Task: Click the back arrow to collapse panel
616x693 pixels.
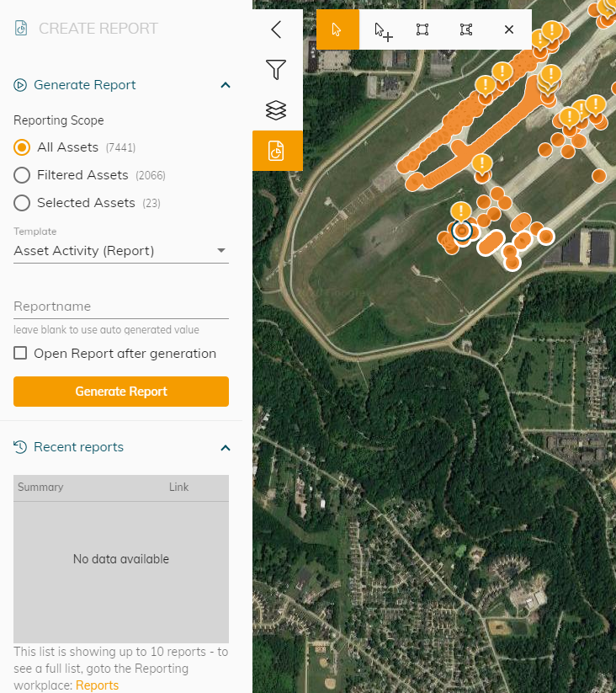Action: coord(276,30)
